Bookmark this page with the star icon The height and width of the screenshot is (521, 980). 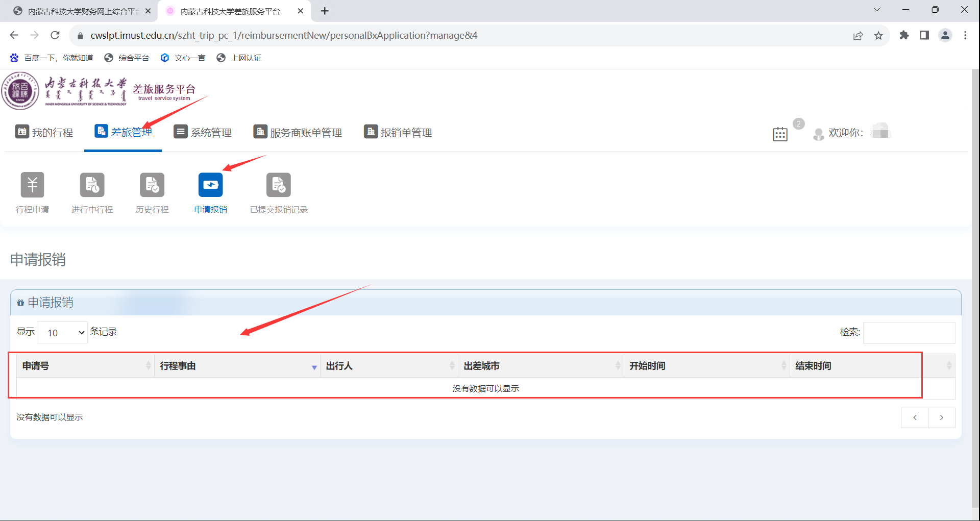click(878, 35)
